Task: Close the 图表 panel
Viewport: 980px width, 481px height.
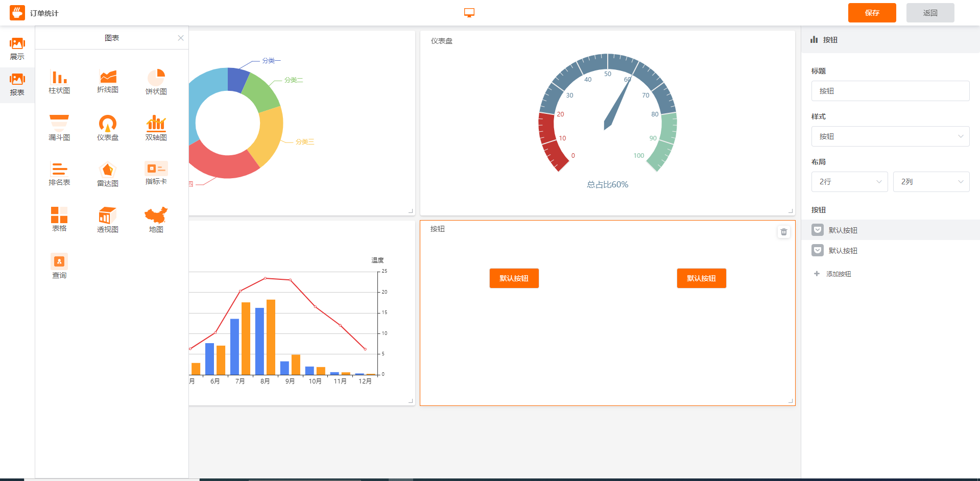Action: (181, 38)
